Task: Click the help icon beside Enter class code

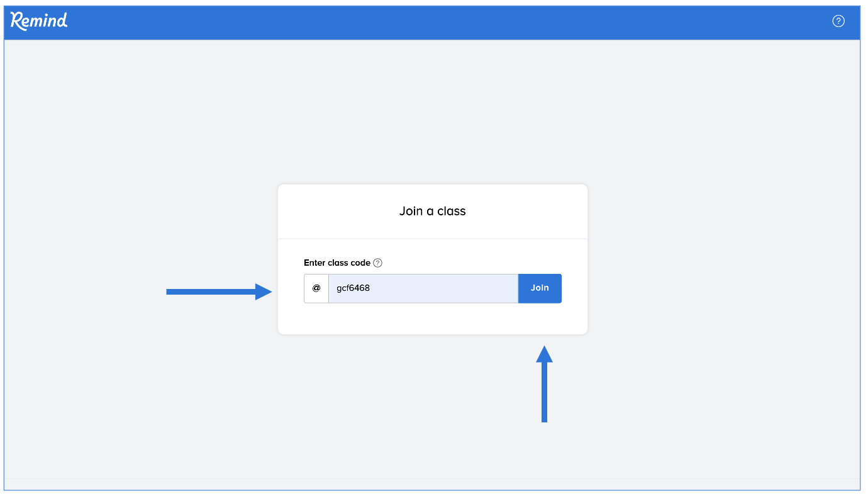Action: click(377, 263)
